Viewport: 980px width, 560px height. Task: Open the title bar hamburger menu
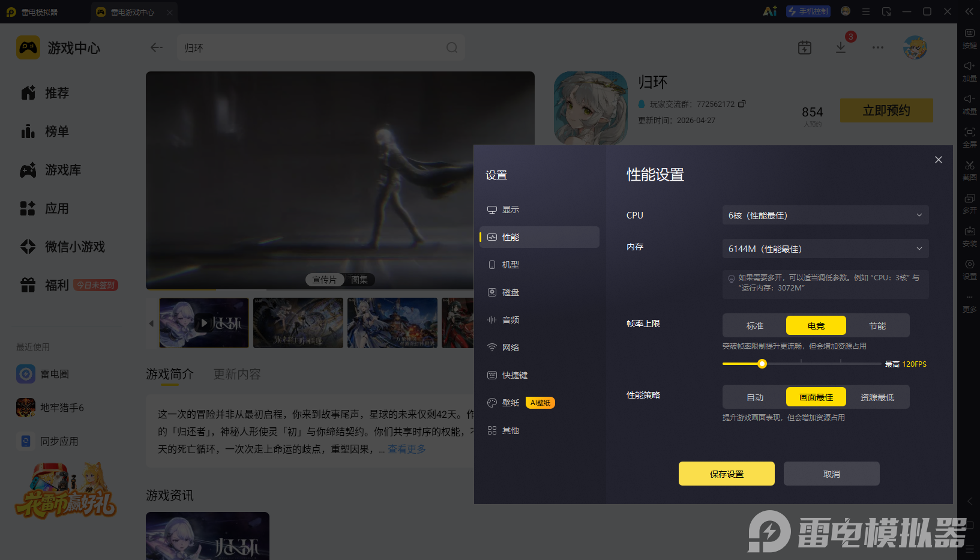click(x=866, y=11)
